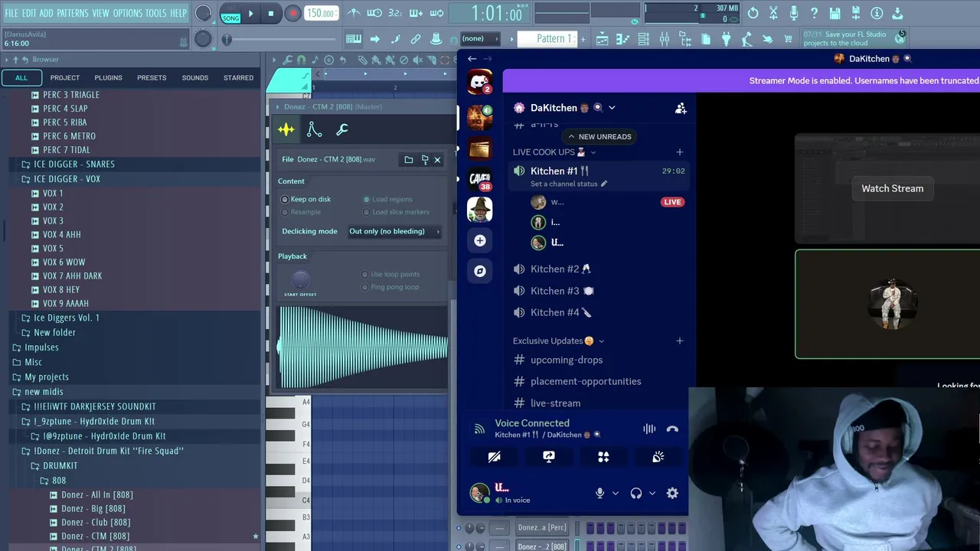
Task: Arm the red record button
Action: (x=292, y=14)
